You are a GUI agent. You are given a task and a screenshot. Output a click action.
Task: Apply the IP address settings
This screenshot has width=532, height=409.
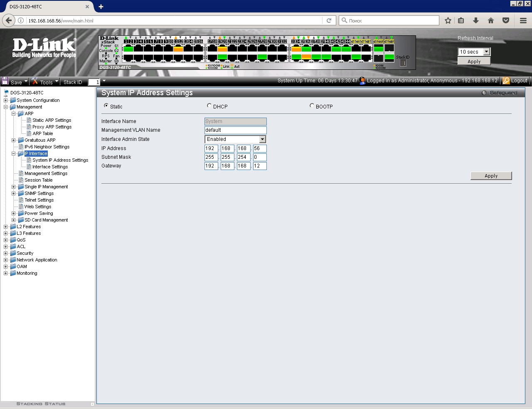(491, 176)
